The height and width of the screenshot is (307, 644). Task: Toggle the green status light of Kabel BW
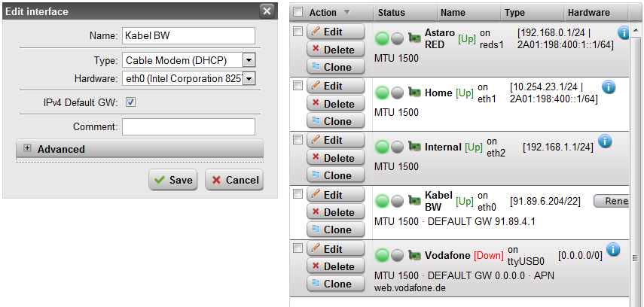point(382,201)
